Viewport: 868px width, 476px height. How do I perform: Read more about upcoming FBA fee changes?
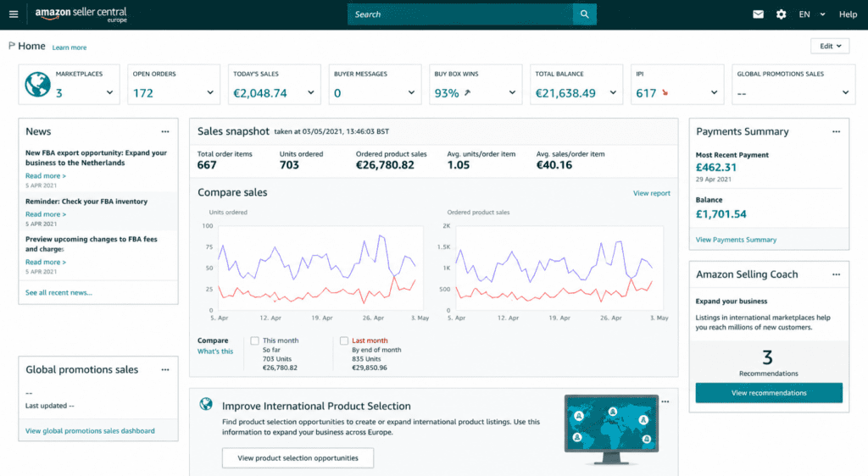46,262
